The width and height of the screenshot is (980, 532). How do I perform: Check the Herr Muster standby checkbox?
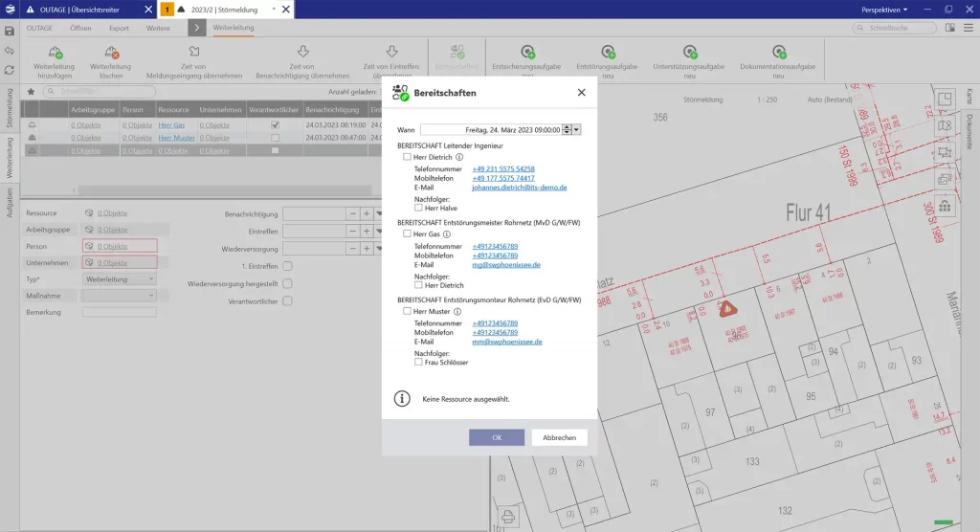pyautogui.click(x=407, y=311)
